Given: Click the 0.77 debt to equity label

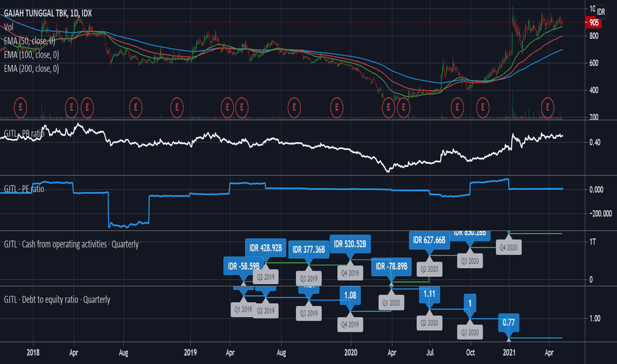Looking at the screenshot, I should click(509, 323).
